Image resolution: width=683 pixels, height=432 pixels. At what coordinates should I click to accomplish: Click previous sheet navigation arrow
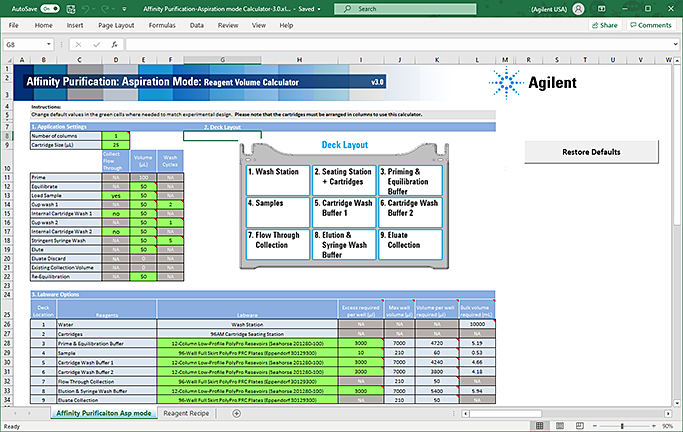pyautogui.click(x=15, y=413)
